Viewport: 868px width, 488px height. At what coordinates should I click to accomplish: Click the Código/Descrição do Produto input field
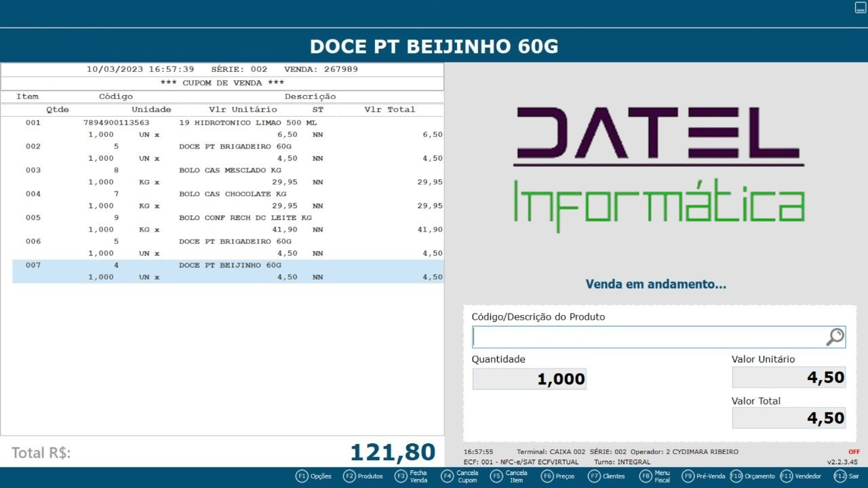(x=648, y=337)
